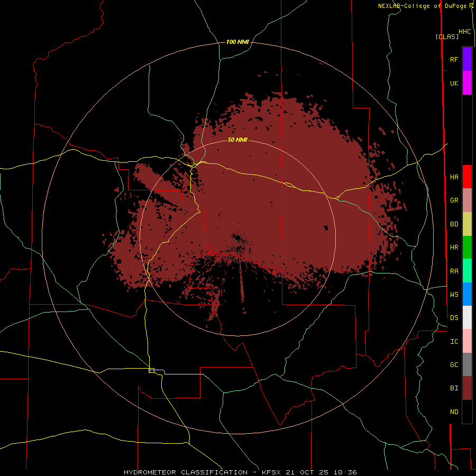Click the radar site center point
Viewport: 476px width, 476px height.
[238, 237]
